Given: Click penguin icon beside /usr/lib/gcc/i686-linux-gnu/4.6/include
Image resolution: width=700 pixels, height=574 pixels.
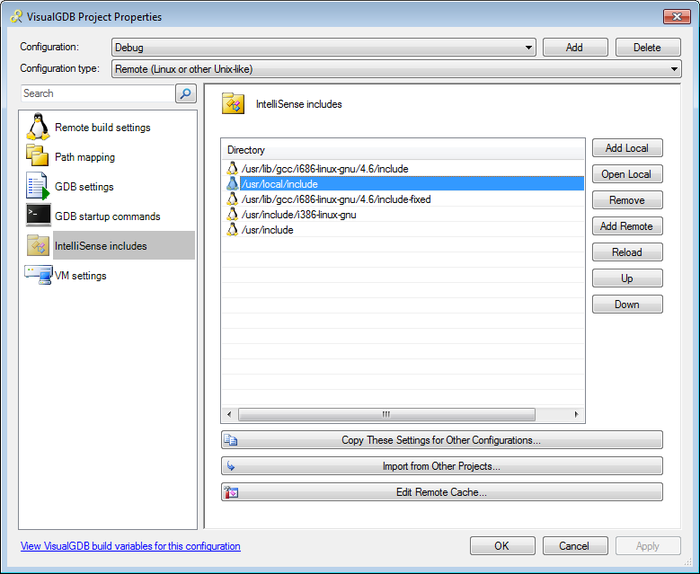Looking at the screenshot, I should [232, 168].
